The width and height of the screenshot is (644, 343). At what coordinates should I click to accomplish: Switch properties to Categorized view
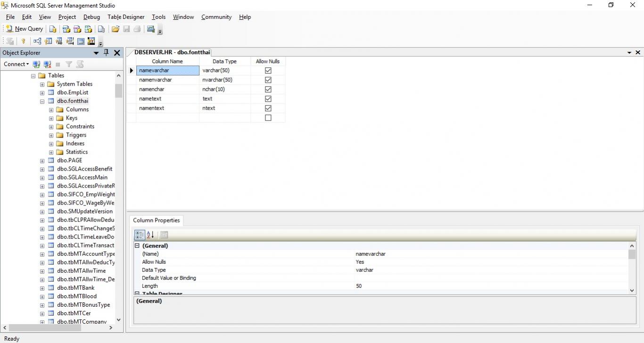pyautogui.click(x=140, y=235)
